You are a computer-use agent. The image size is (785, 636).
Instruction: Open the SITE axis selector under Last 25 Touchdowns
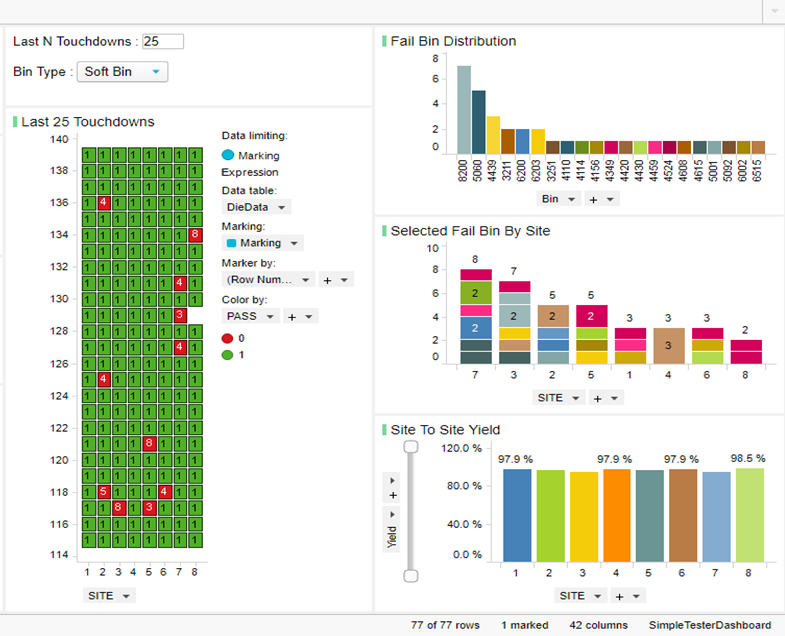109,595
